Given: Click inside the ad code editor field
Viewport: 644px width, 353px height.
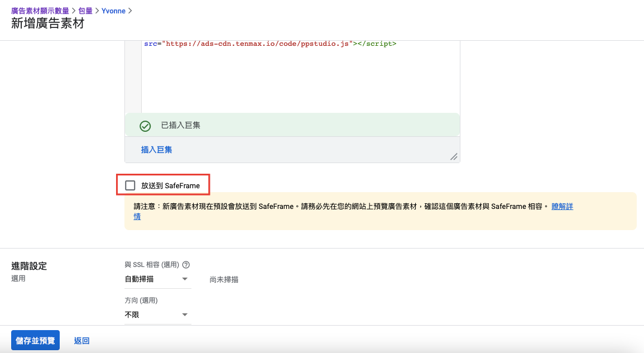Looking at the screenshot, I should 301,77.
